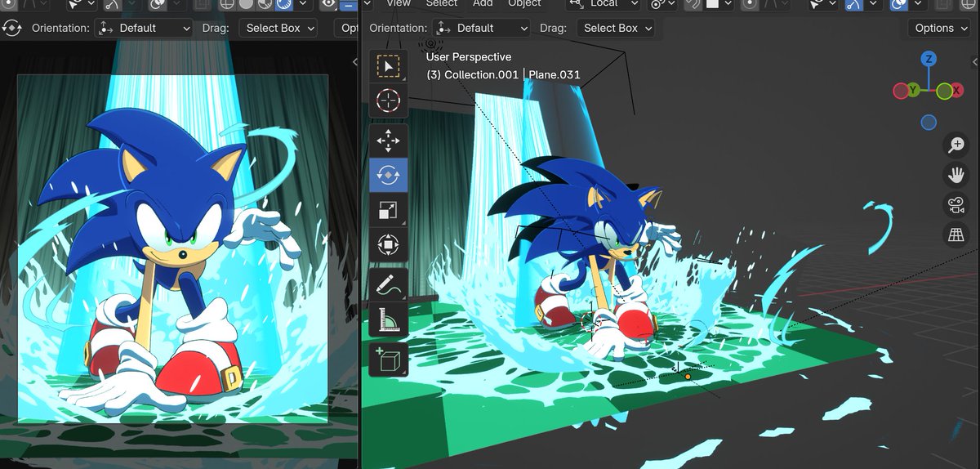Click the hand pan view icon
980x469 pixels.
coord(955,175)
